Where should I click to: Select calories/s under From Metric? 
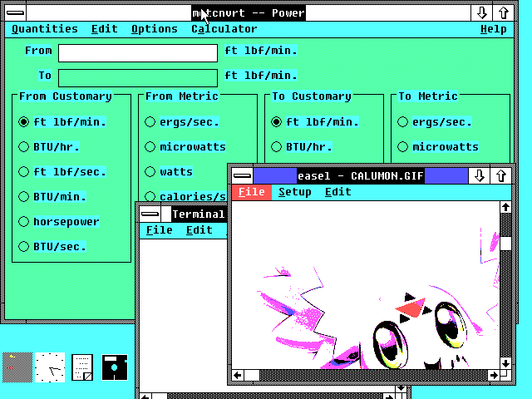(x=185, y=197)
